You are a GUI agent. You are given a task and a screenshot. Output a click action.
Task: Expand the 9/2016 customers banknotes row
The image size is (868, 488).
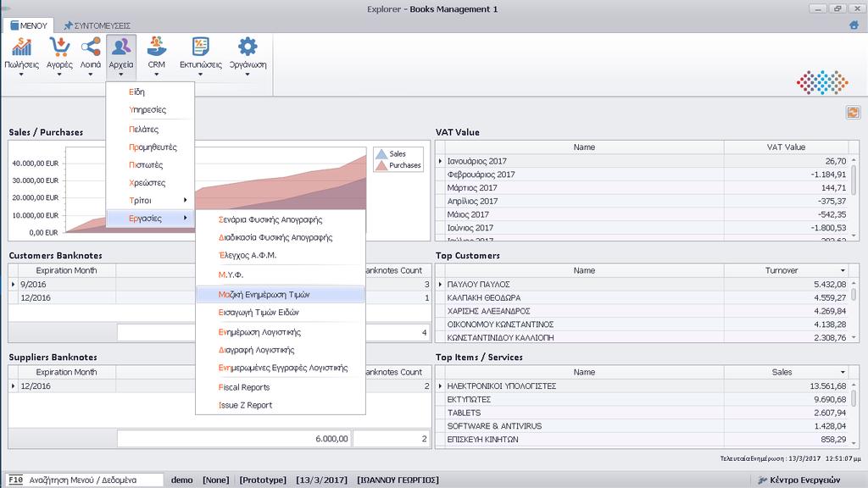(14, 285)
